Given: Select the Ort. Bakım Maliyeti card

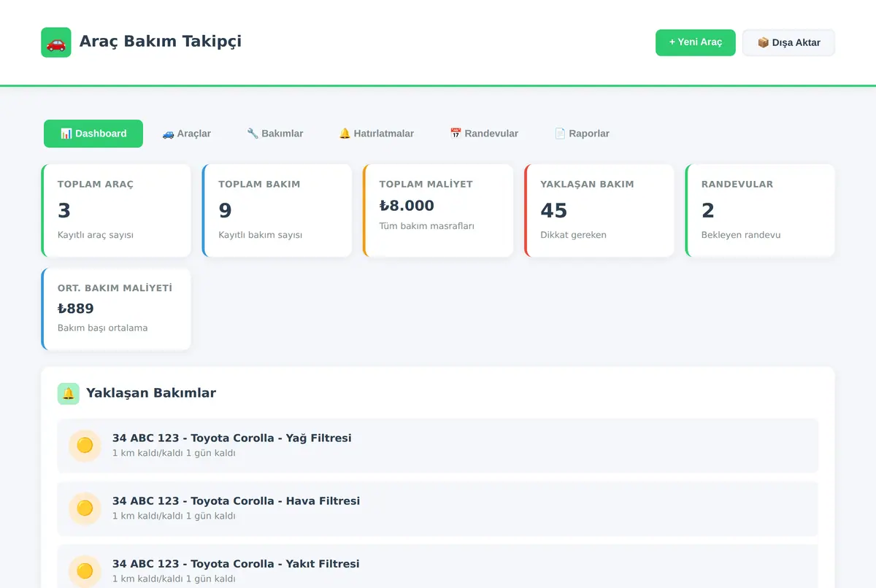Looking at the screenshot, I should tap(116, 309).
